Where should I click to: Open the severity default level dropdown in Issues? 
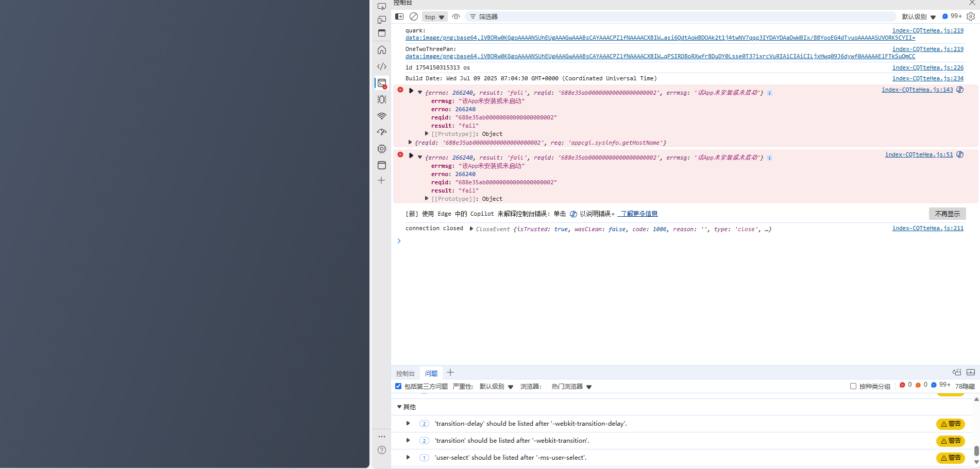coord(496,387)
